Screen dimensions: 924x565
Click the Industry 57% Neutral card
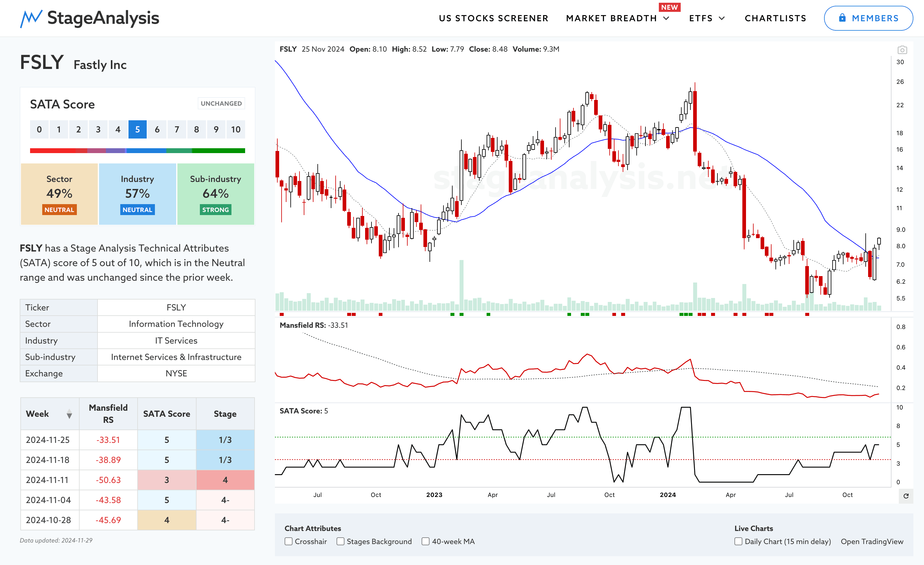[x=137, y=194]
